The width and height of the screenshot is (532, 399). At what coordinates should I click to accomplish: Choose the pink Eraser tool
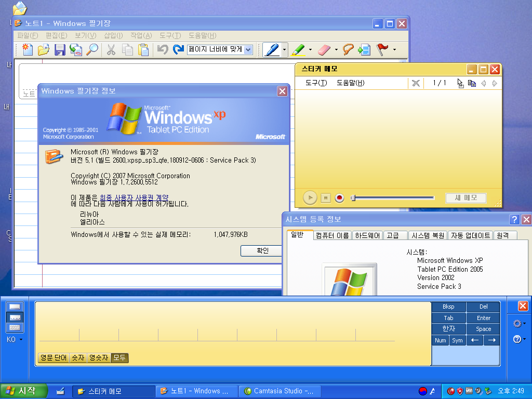pos(323,49)
